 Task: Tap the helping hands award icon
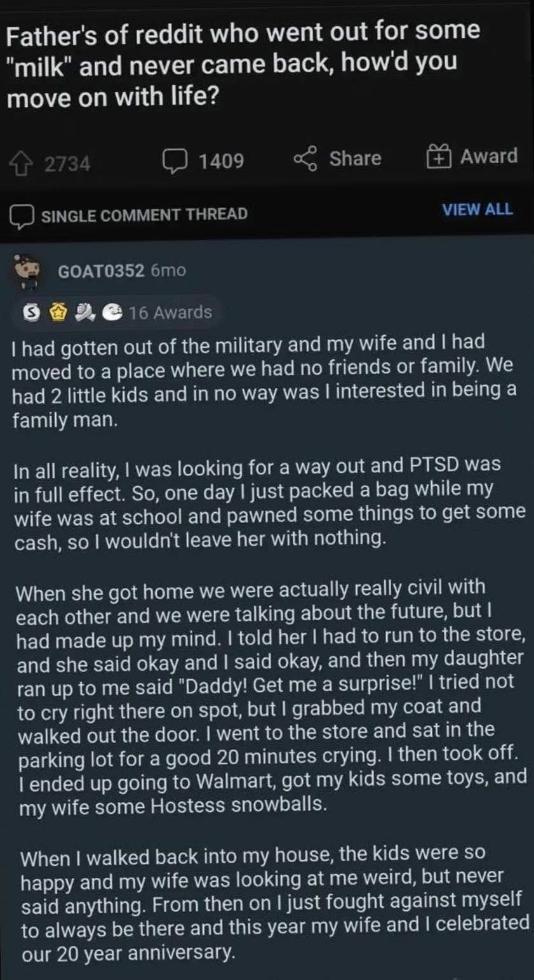click(x=84, y=312)
